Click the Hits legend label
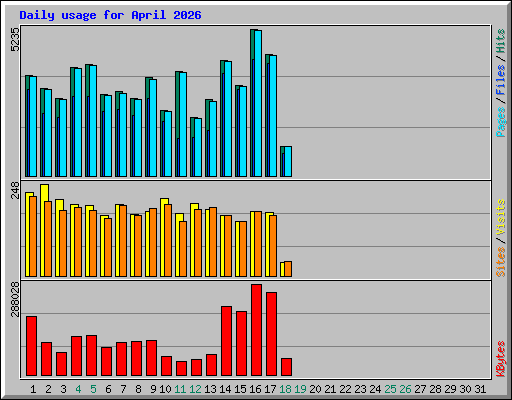Screen dimensions: 512x400 (501, 41)
